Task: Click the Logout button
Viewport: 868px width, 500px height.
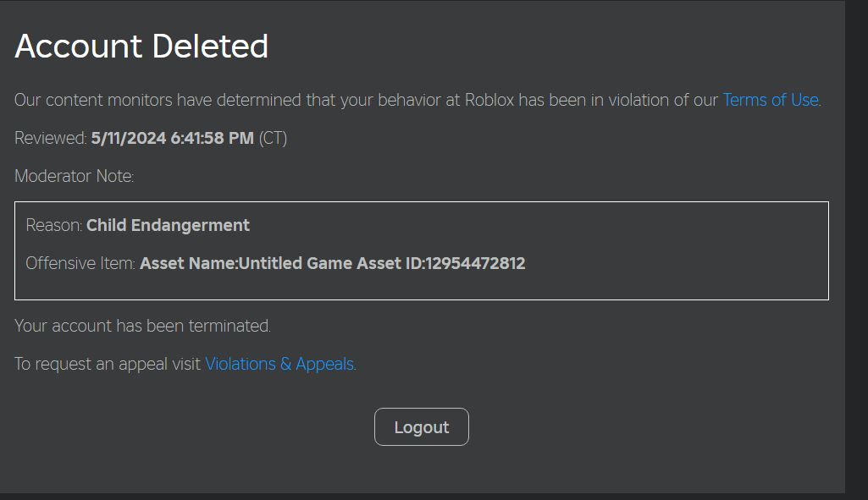Action: click(x=421, y=426)
